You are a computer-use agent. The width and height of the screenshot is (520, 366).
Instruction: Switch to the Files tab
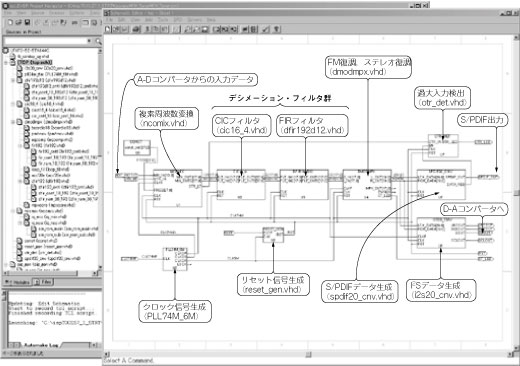pyautogui.click(x=43, y=282)
